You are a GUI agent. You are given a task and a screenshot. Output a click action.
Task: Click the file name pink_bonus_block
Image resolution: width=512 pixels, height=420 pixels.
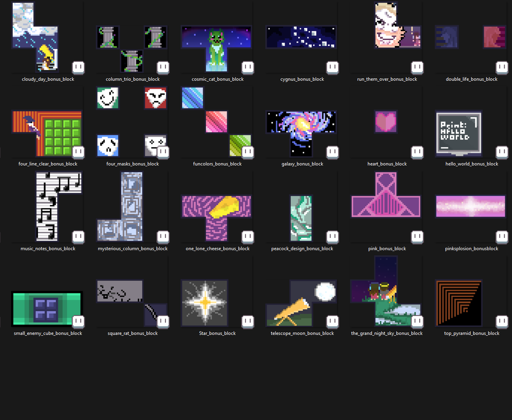(387, 249)
